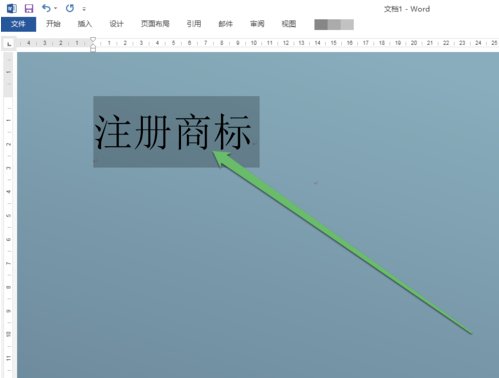The image size is (499, 378).
Task: Switch to the 开始 tab
Action: (53, 24)
